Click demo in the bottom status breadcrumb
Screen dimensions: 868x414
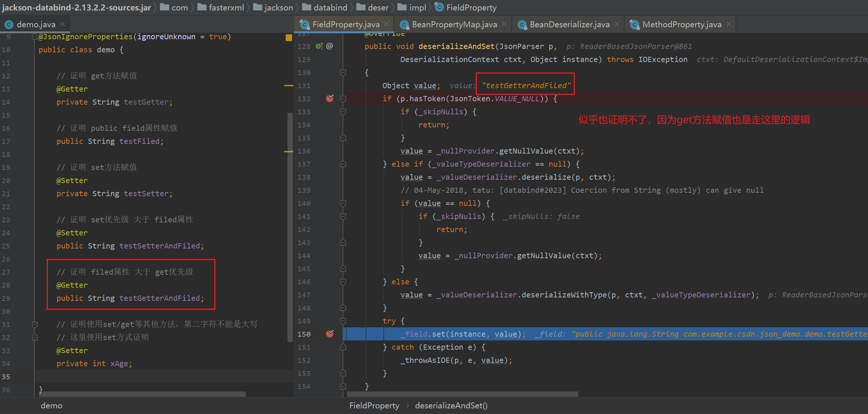tap(51, 405)
